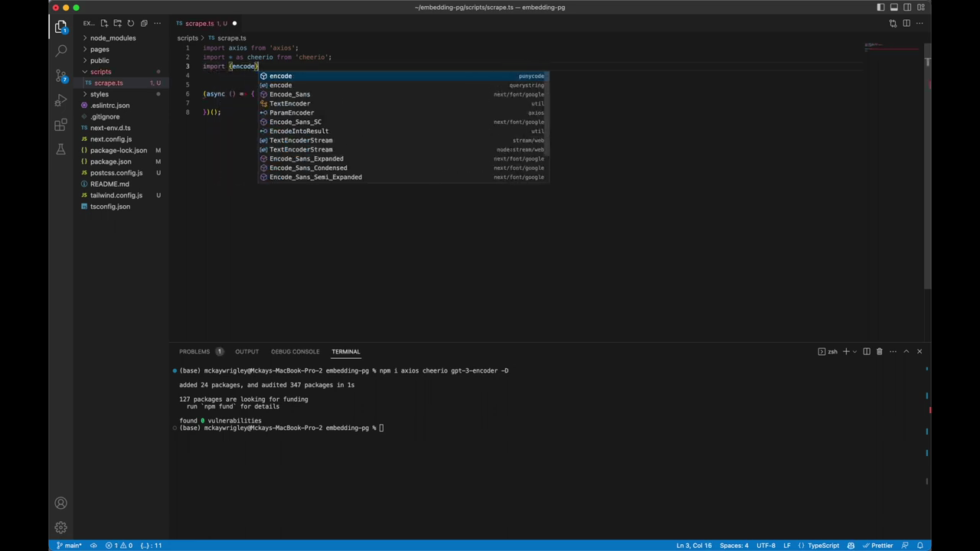Open the Manage gear icon
980x551 pixels.
tap(61, 527)
